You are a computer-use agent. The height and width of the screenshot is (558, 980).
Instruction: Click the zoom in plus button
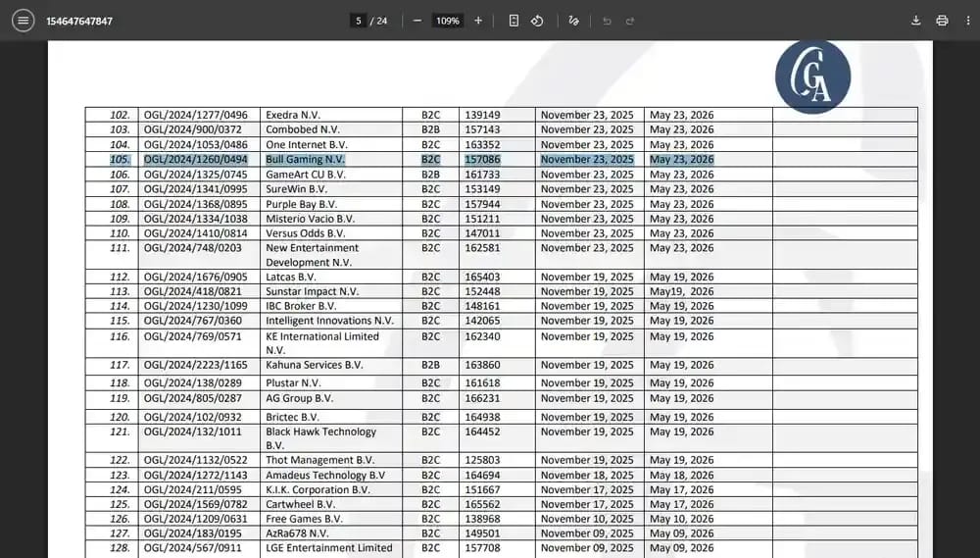click(478, 21)
